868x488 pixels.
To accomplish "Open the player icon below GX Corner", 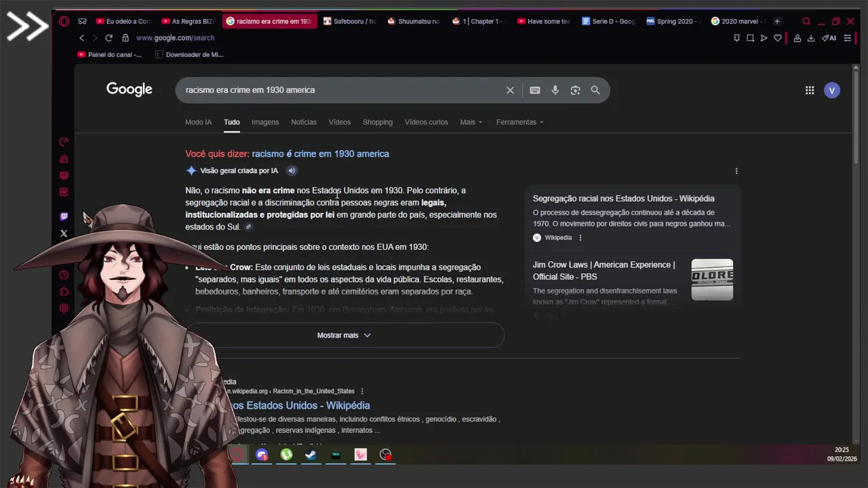I will [x=64, y=192].
